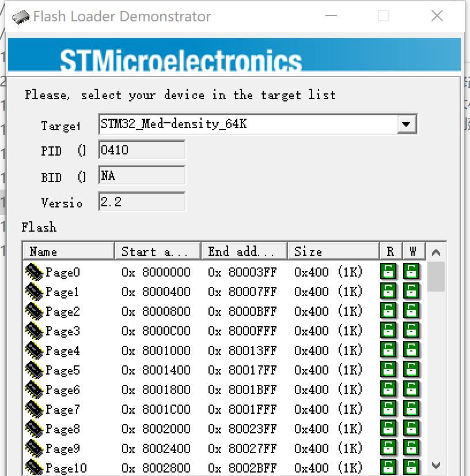470x476 pixels.
Task: Click the flash list scrollbar thumb
Action: coord(436,277)
